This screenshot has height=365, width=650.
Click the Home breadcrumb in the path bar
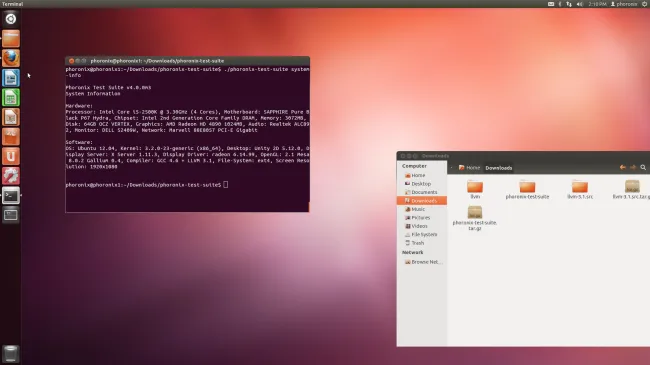(469, 168)
